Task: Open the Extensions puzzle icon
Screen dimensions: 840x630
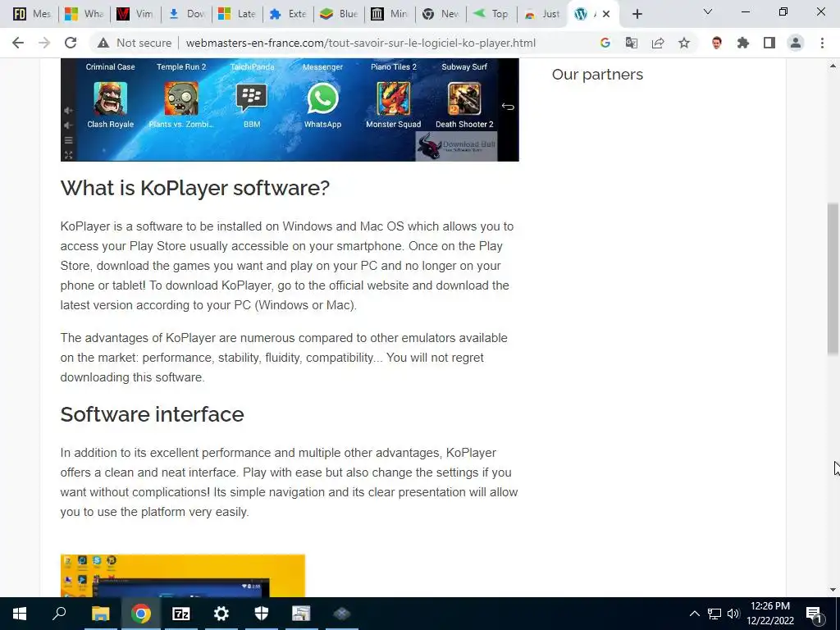Action: [x=743, y=43]
